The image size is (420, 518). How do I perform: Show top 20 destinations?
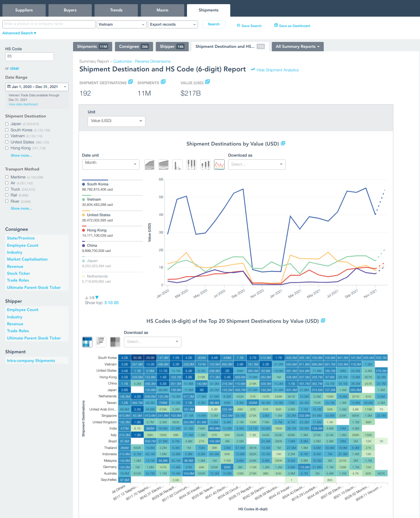116,303
